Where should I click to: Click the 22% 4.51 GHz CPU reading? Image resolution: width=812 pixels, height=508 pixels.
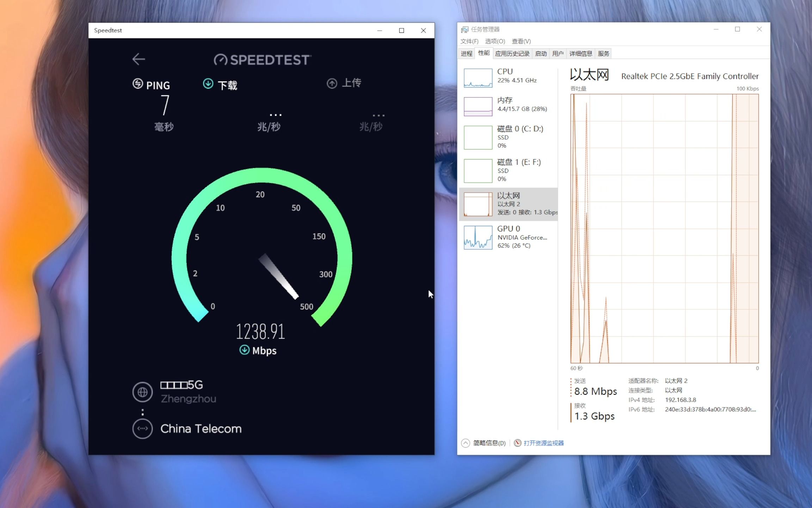tap(517, 80)
